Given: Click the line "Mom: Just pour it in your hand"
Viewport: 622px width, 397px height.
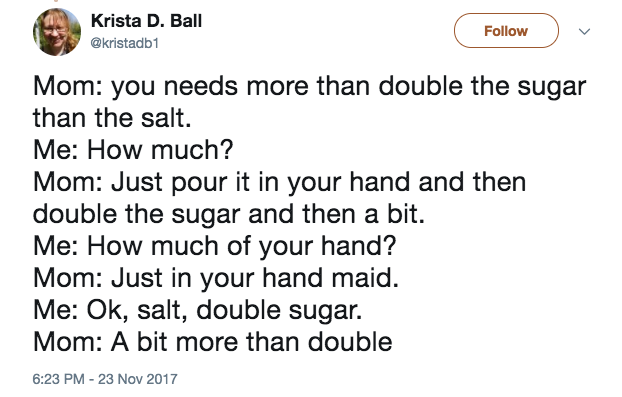Looking at the screenshot, I should coord(280,182).
